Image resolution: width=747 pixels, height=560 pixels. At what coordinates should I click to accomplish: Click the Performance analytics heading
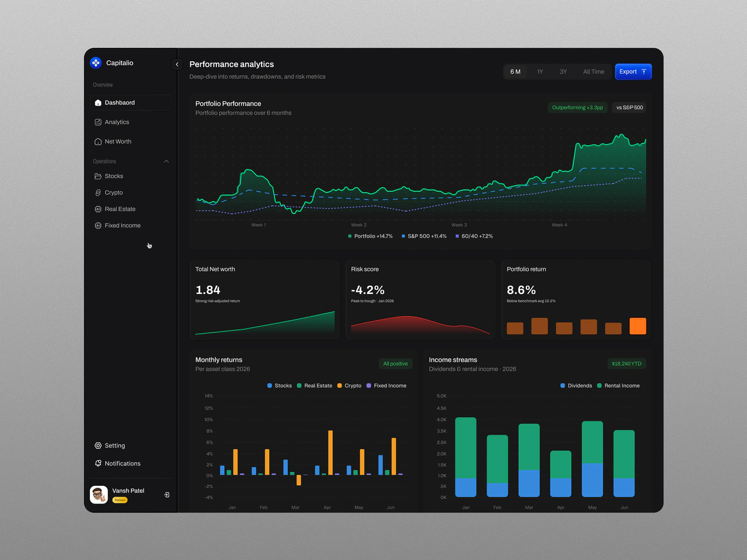[232, 64]
